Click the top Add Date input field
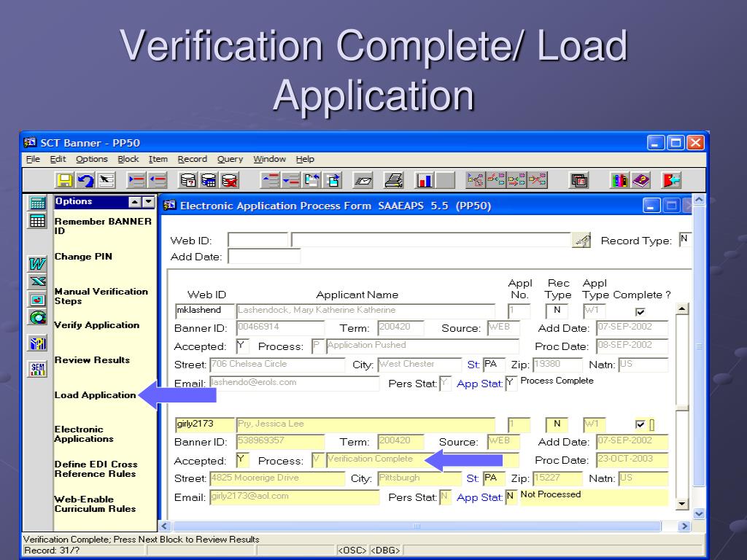 point(264,256)
